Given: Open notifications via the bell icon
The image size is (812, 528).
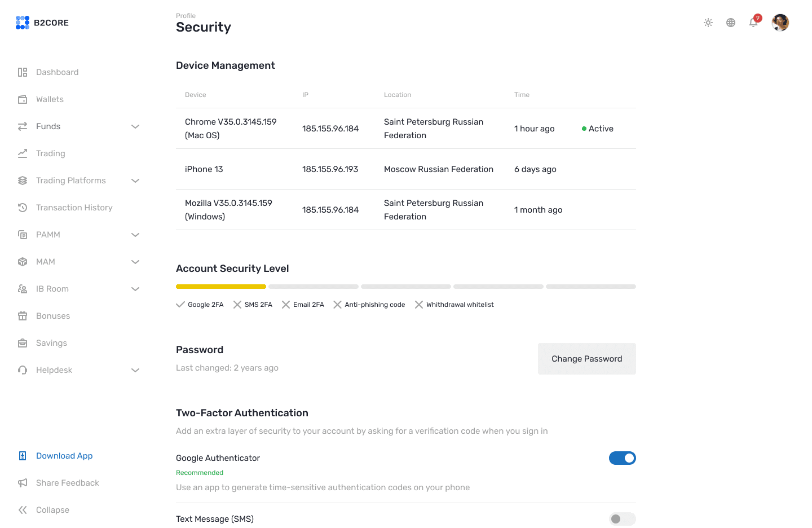Looking at the screenshot, I should pyautogui.click(x=753, y=23).
